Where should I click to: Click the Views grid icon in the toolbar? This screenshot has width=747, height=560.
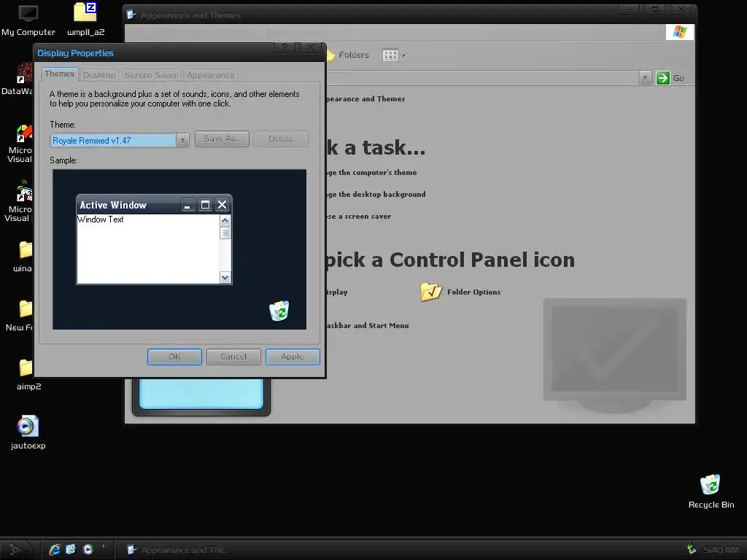[390, 55]
